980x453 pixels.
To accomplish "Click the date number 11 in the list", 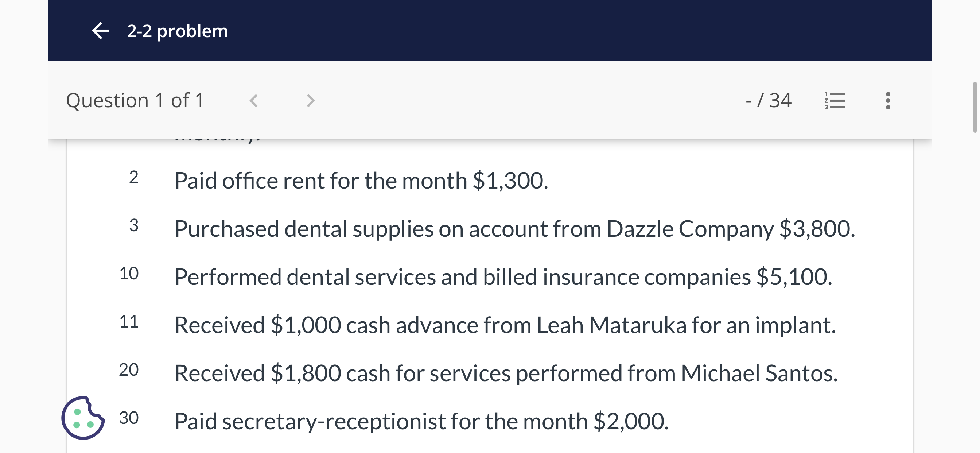I will click(129, 322).
